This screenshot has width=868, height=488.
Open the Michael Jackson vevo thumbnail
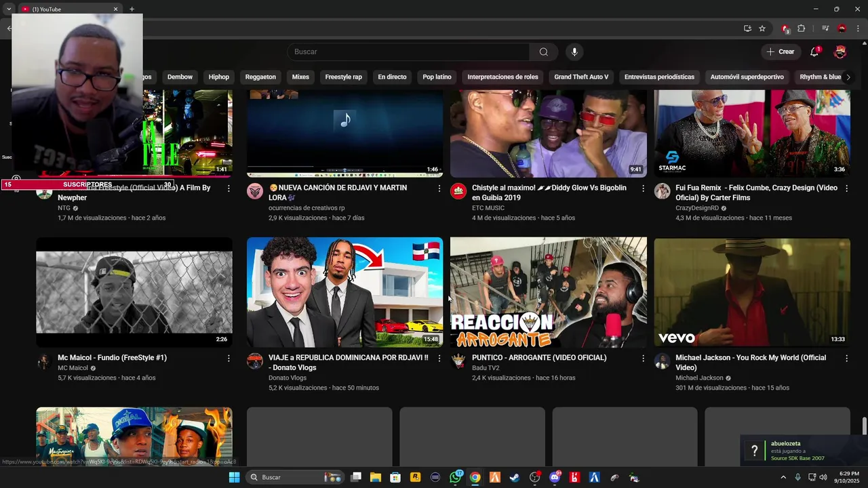(752, 292)
